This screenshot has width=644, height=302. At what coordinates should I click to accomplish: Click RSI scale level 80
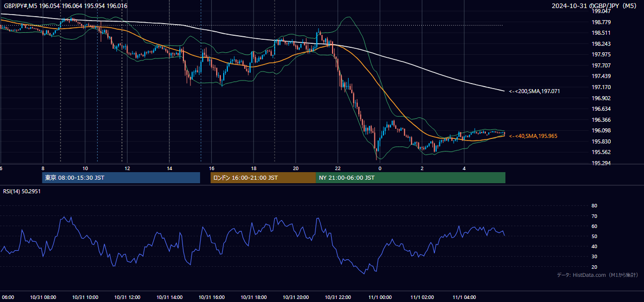(x=594, y=206)
